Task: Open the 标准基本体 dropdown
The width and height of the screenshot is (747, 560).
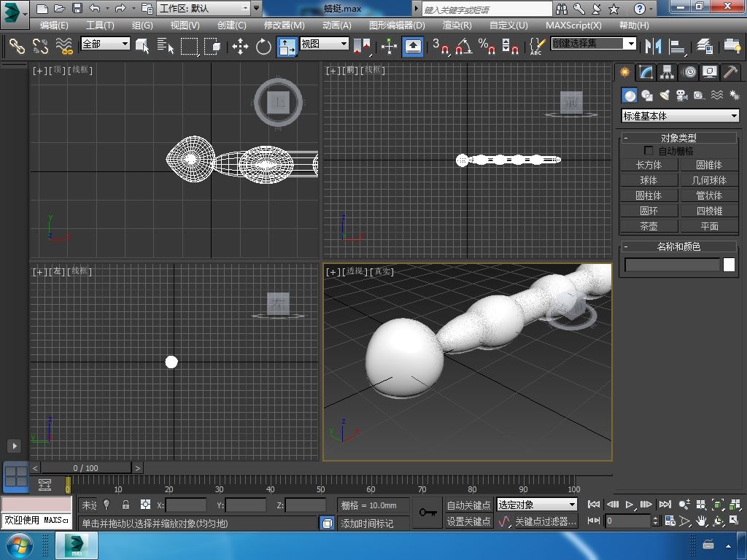Action: [x=680, y=116]
